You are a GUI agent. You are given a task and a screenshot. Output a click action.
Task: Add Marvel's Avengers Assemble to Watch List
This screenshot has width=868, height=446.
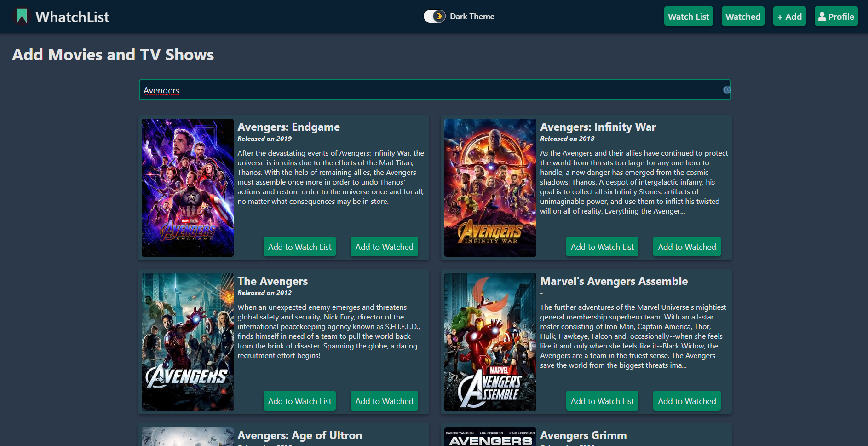[x=602, y=401]
